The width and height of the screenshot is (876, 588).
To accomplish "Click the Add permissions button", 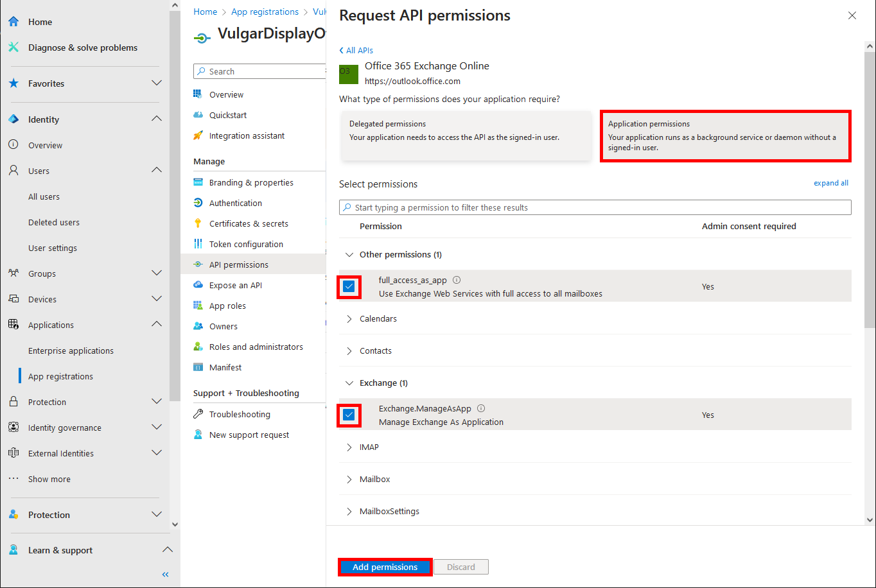I will pyautogui.click(x=385, y=567).
